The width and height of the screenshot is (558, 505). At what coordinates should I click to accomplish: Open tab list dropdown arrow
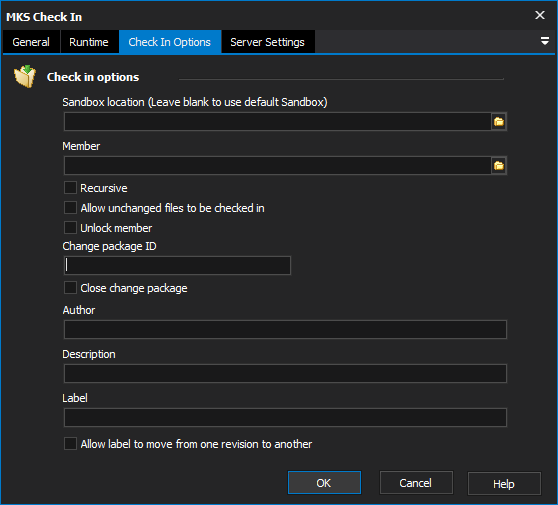544,41
